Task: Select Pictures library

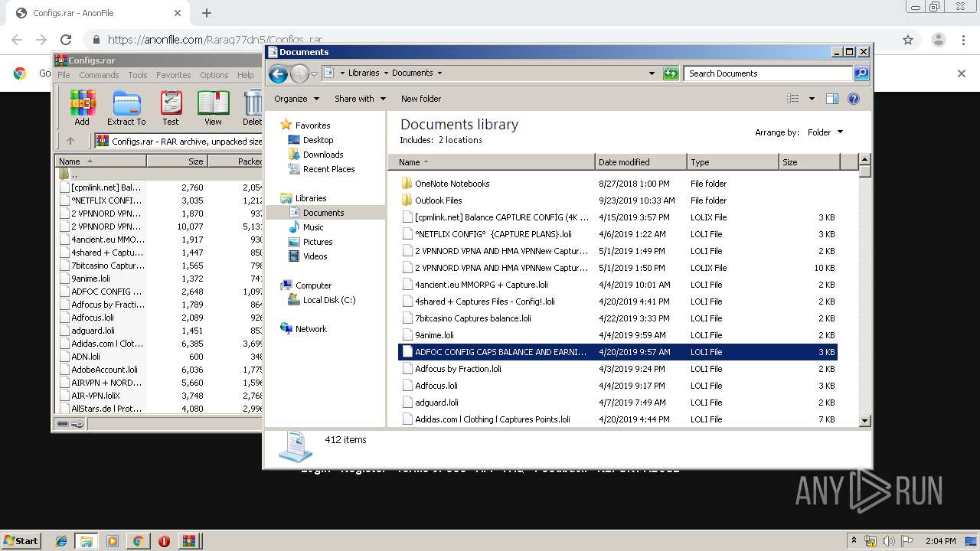Action: click(317, 242)
